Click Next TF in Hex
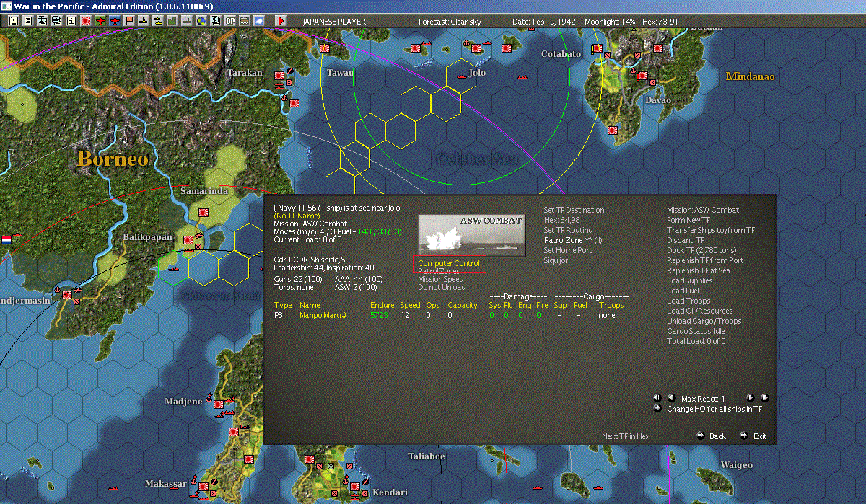 (x=626, y=436)
